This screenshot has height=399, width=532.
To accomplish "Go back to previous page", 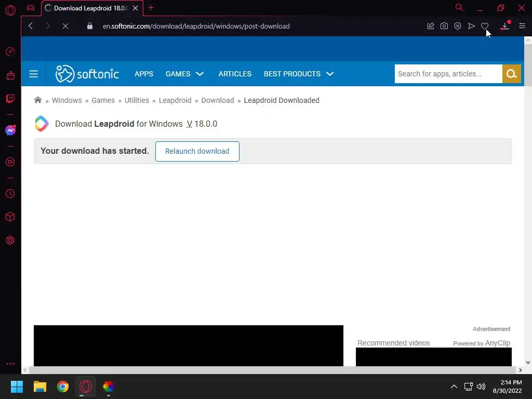I will [31, 26].
